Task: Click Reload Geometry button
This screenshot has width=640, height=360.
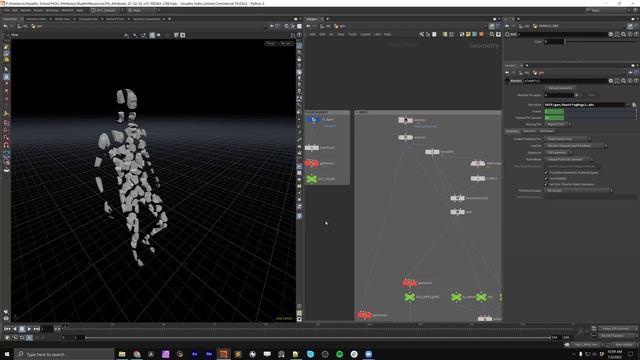Action: coord(560,88)
